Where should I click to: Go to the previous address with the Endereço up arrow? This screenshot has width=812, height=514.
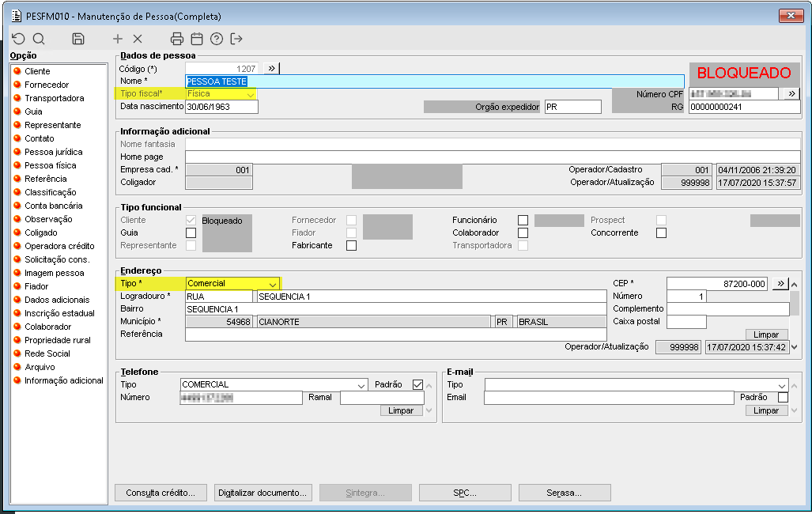coord(794,285)
